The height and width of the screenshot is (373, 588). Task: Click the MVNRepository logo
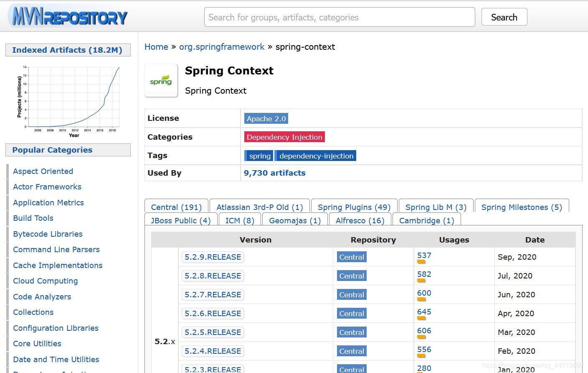68,17
